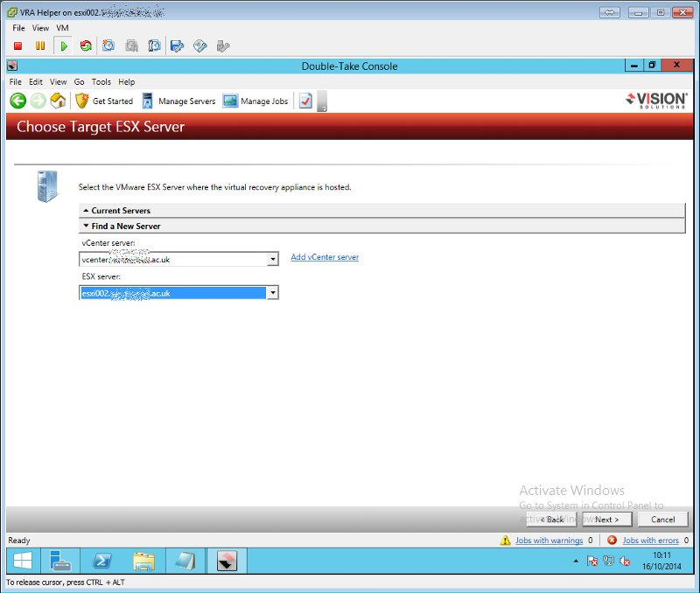Click the Vision Solutions logo

click(656, 101)
